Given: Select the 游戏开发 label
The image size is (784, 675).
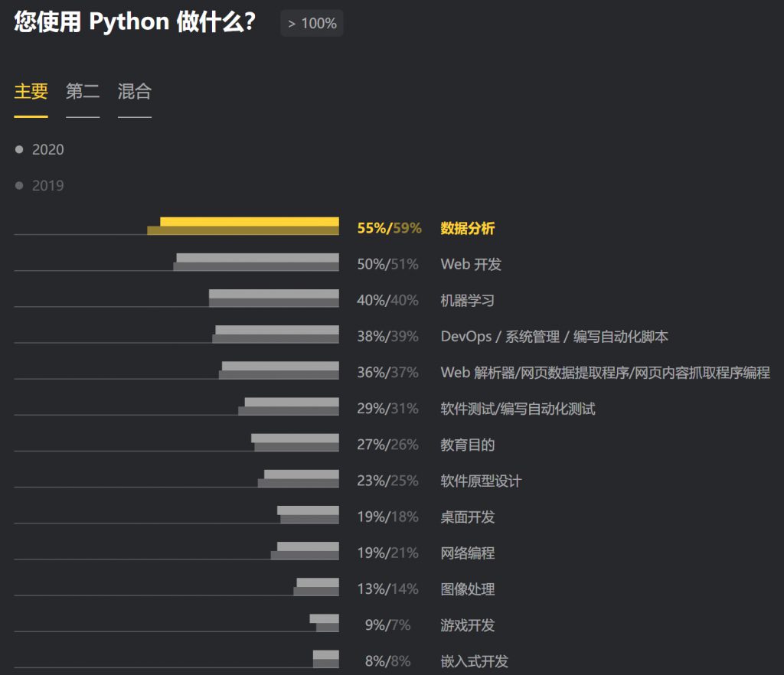Looking at the screenshot, I should pos(468,625).
